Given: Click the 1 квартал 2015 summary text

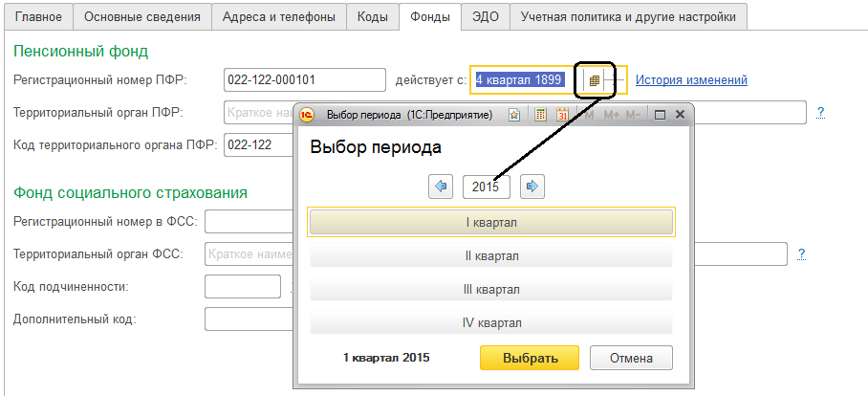Looking at the screenshot, I should coord(386,358).
